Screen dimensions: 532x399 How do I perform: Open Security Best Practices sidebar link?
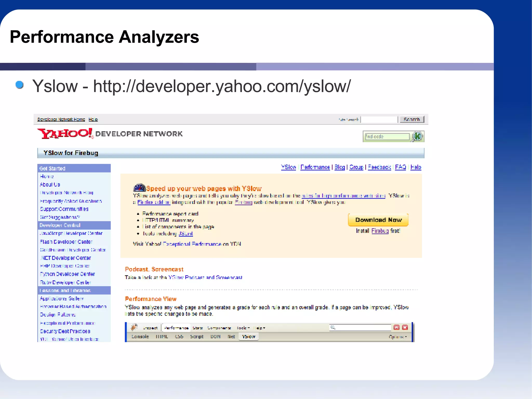(65, 331)
